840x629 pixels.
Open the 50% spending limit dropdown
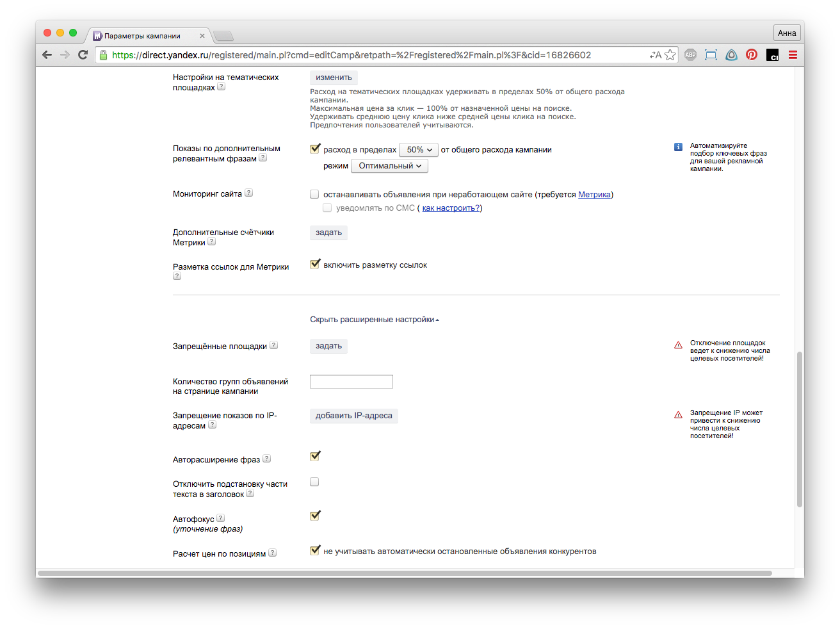419,150
